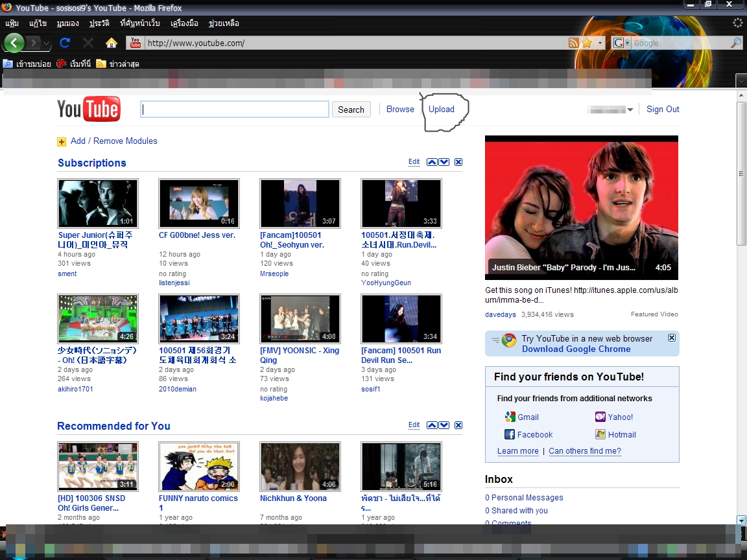Click Learn more link
This screenshot has width=747, height=560.
[x=518, y=451]
